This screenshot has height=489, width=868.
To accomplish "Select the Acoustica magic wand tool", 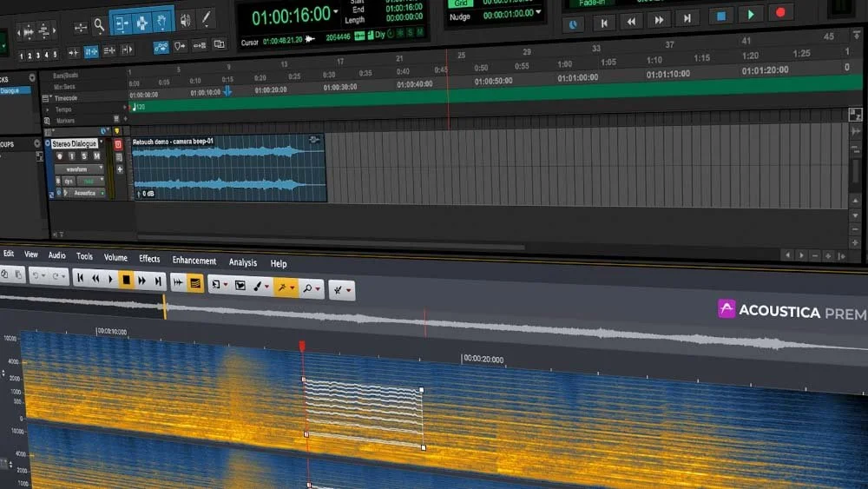I will (x=283, y=287).
